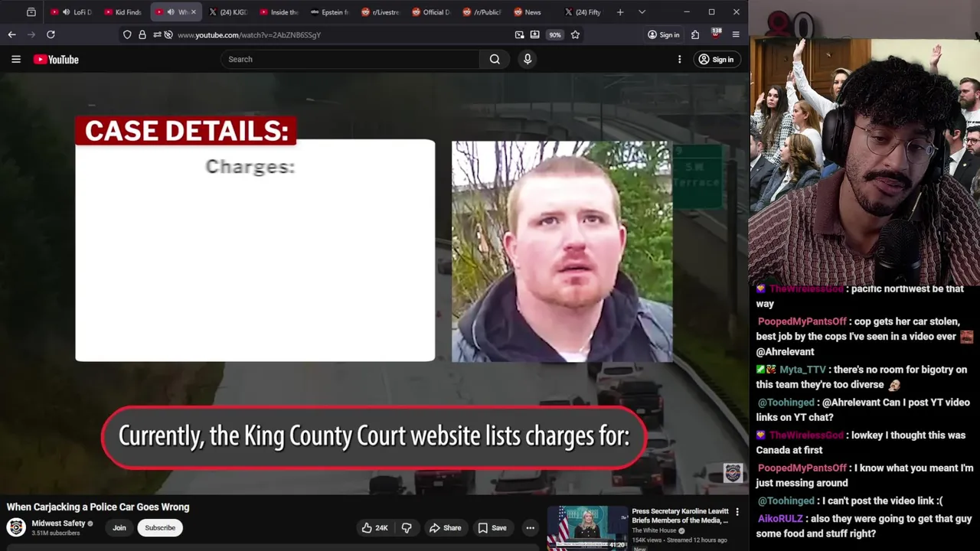Open the YouTube hamburger guide menu
The height and width of the screenshot is (551, 980).
[15, 59]
